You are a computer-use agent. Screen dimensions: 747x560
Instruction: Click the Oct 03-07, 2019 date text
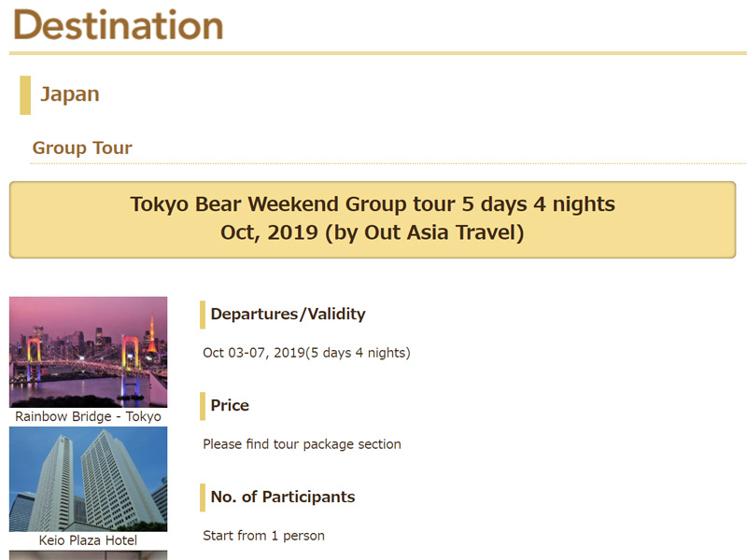[306, 353]
